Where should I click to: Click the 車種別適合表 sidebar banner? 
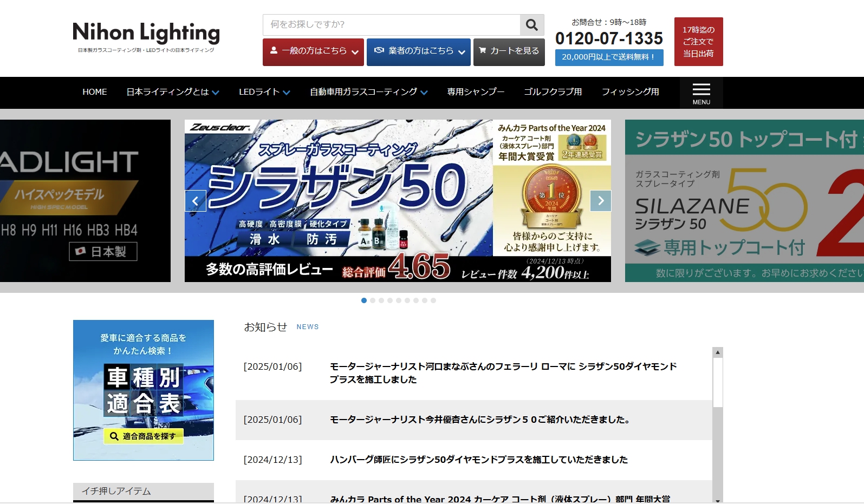(x=144, y=390)
